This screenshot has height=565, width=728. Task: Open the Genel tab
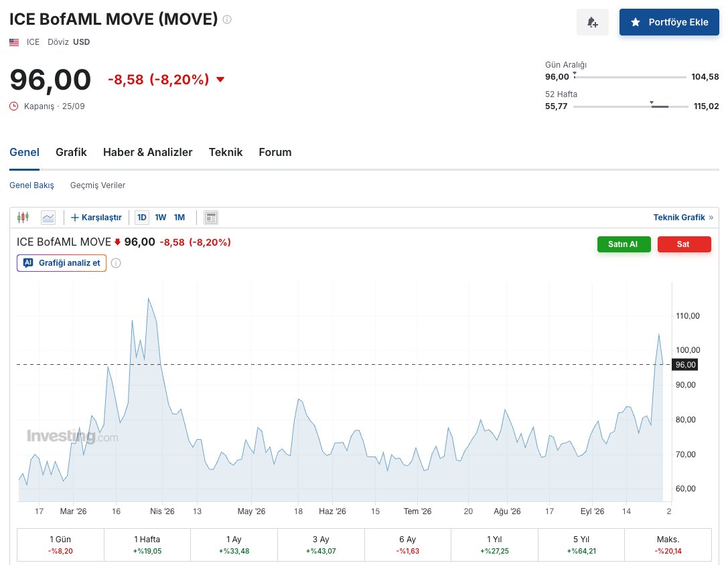coord(24,152)
